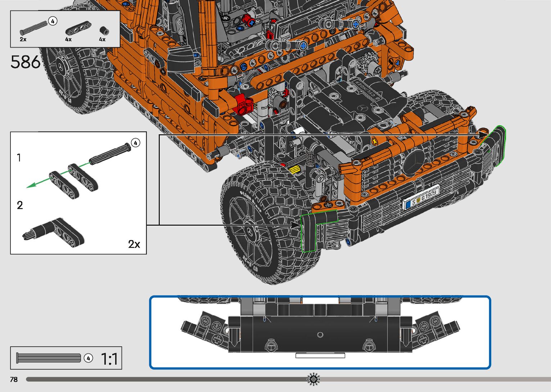Screen dimensions: 551x392
Task: Click the blue-framed bumper underside view
Action: (x=320, y=332)
